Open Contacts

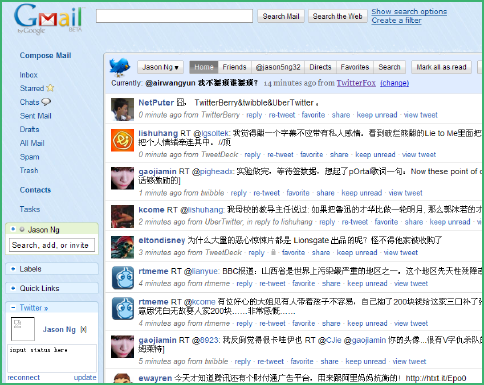(35, 190)
